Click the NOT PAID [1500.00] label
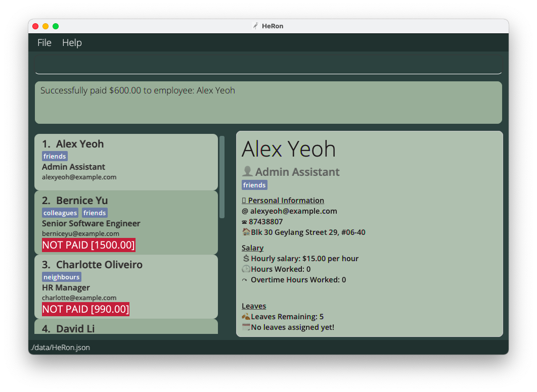Viewport: 537px width, 392px height. [88, 246]
